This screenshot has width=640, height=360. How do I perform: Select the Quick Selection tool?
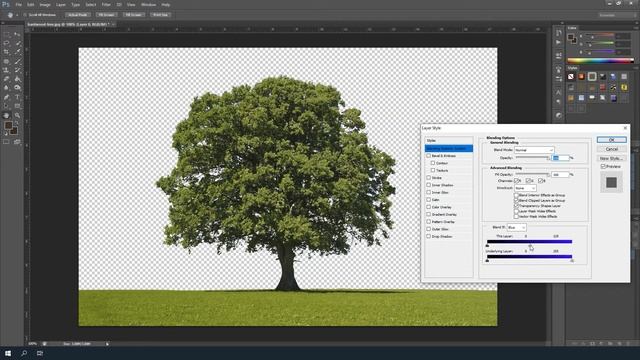coord(17,43)
